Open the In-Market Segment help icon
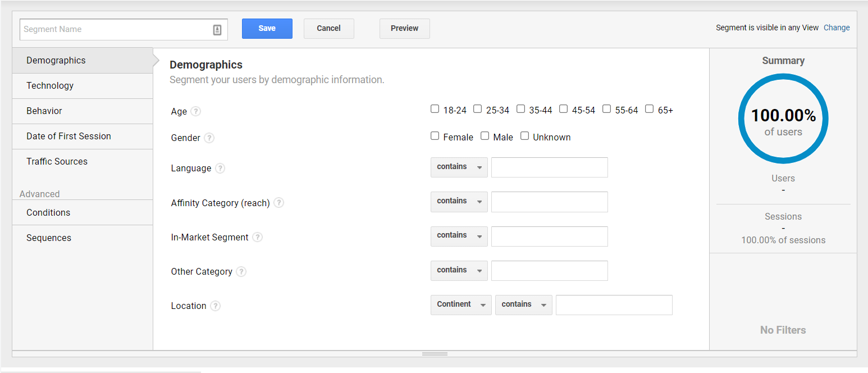The width and height of the screenshot is (868, 373). [257, 237]
